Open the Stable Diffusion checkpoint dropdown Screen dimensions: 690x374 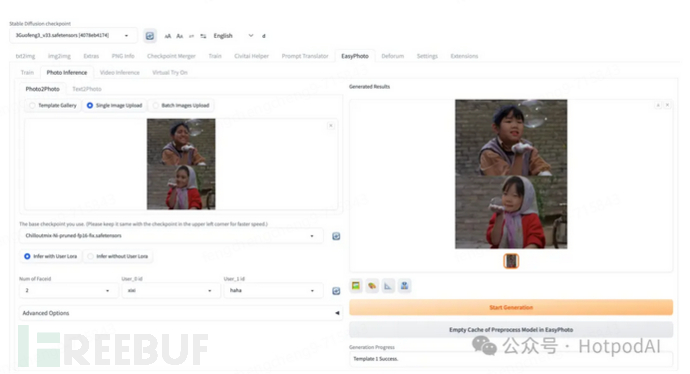73,35
